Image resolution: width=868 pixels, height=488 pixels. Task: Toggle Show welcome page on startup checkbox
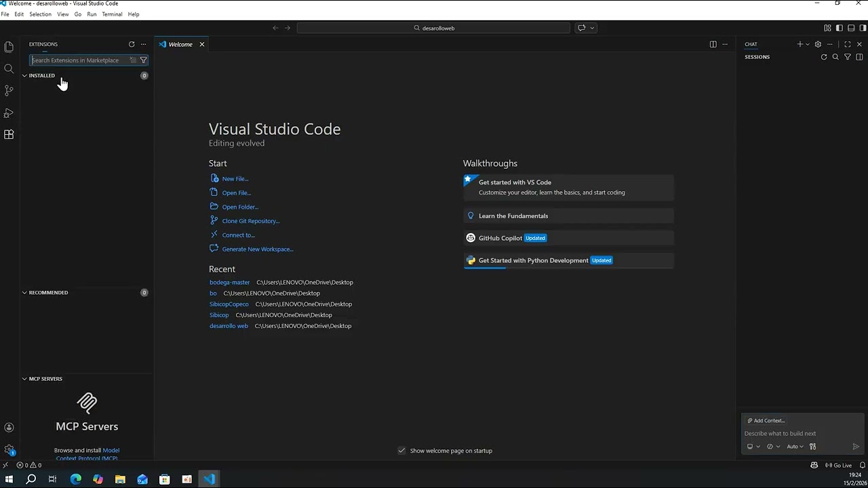point(401,451)
